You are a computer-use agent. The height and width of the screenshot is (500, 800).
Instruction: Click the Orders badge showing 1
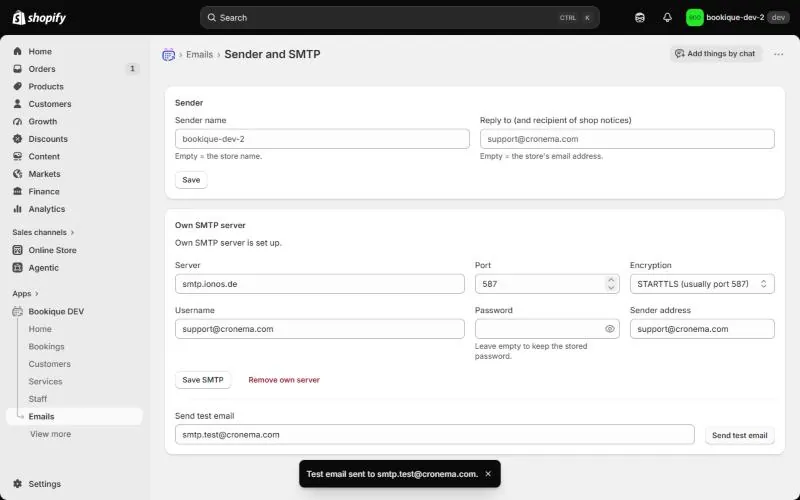pyautogui.click(x=132, y=68)
